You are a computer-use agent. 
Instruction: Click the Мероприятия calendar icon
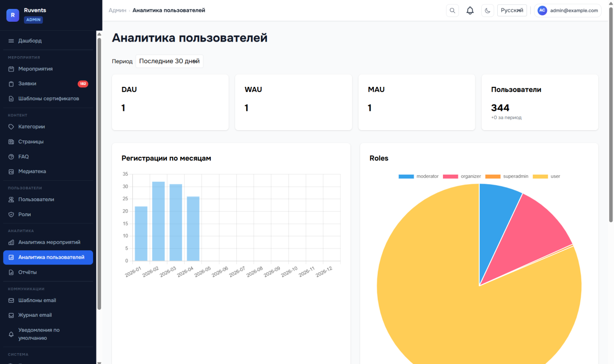[x=11, y=69]
